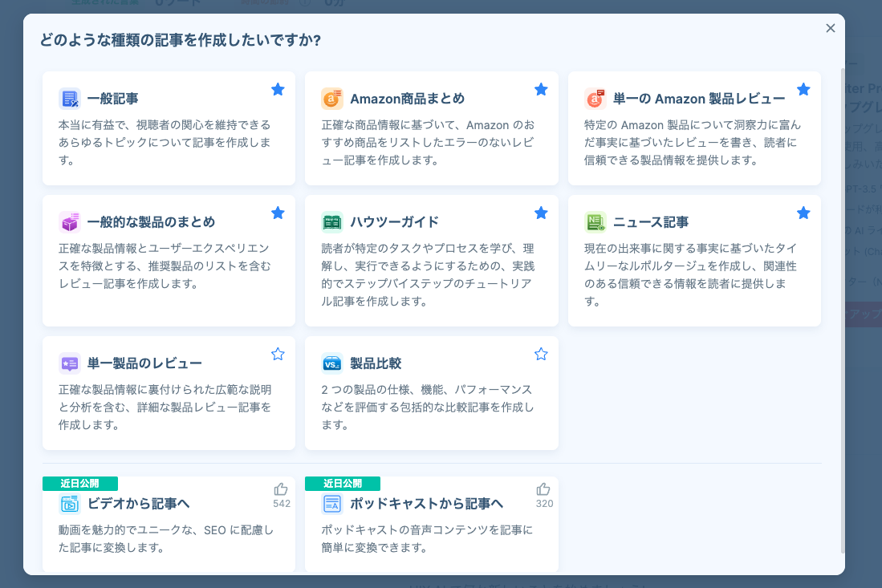The height and width of the screenshot is (588, 882).
Task: Click the Amazon商品まとめ icon
Action: [x=332, y=99]
